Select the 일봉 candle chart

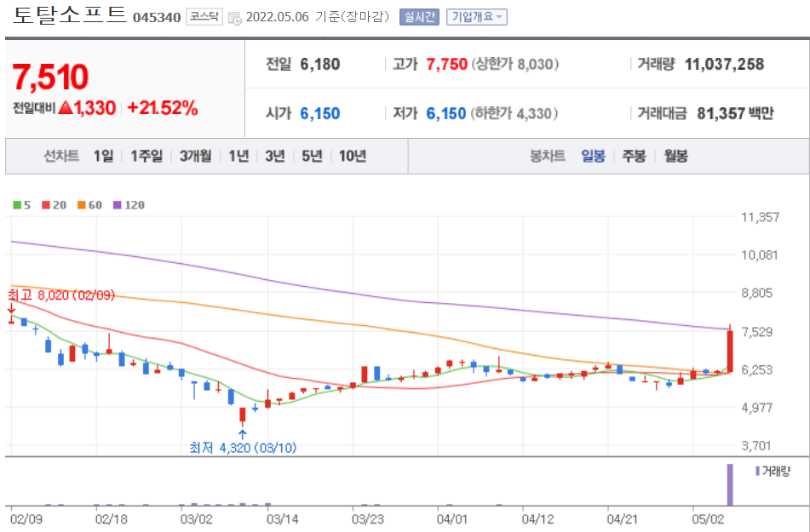coord(593,156)
